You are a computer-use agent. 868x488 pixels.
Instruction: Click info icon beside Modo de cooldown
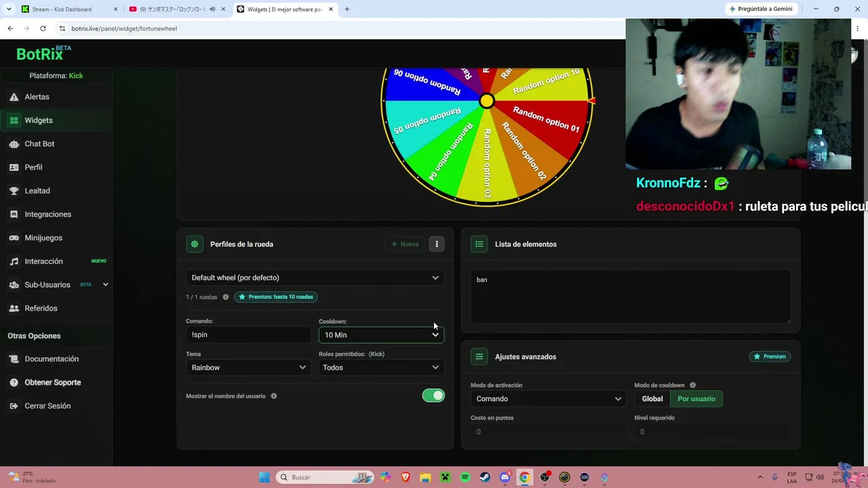tap(692, 386)
